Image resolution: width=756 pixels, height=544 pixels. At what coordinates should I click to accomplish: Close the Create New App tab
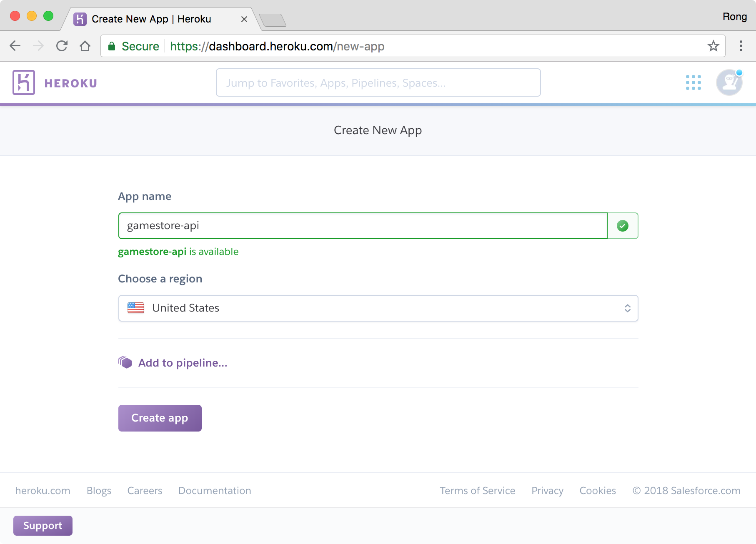coord(244,19)
